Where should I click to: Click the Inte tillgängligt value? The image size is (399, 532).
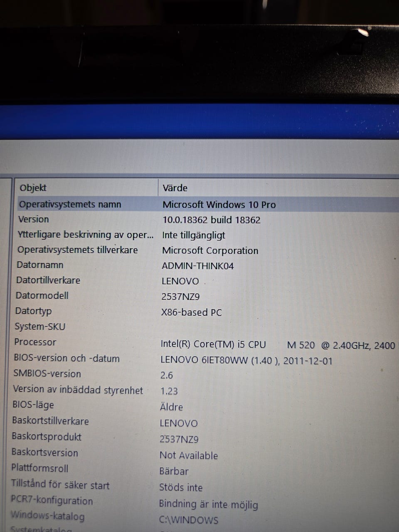[x=194, y=235]
